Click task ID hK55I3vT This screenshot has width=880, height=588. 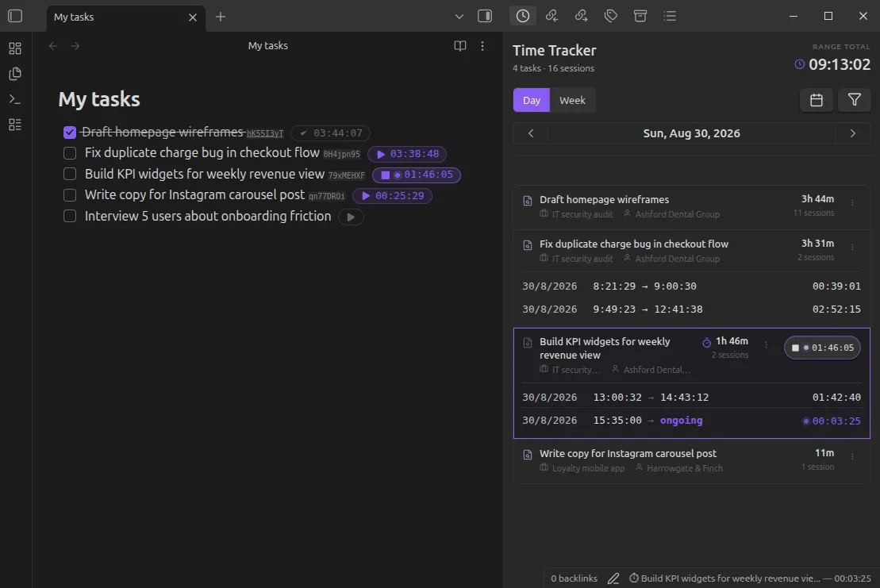265,133
